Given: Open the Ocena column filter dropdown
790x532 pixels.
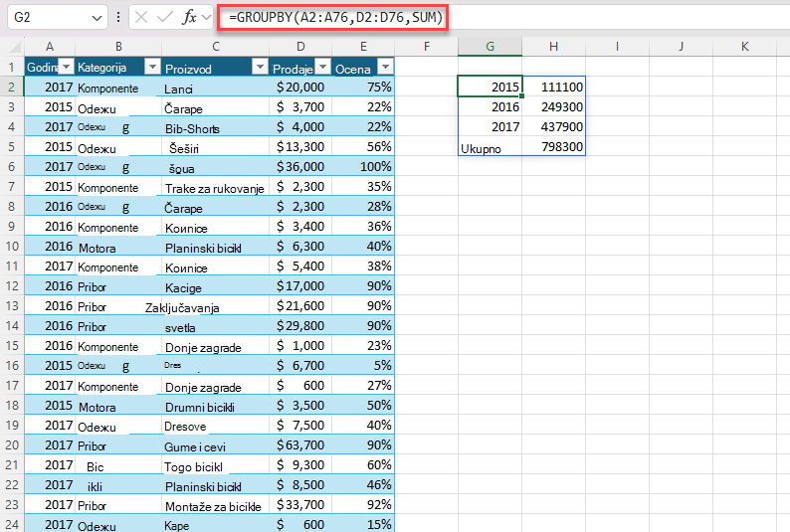Looking at the screenshot, I should tap(385, 67).
